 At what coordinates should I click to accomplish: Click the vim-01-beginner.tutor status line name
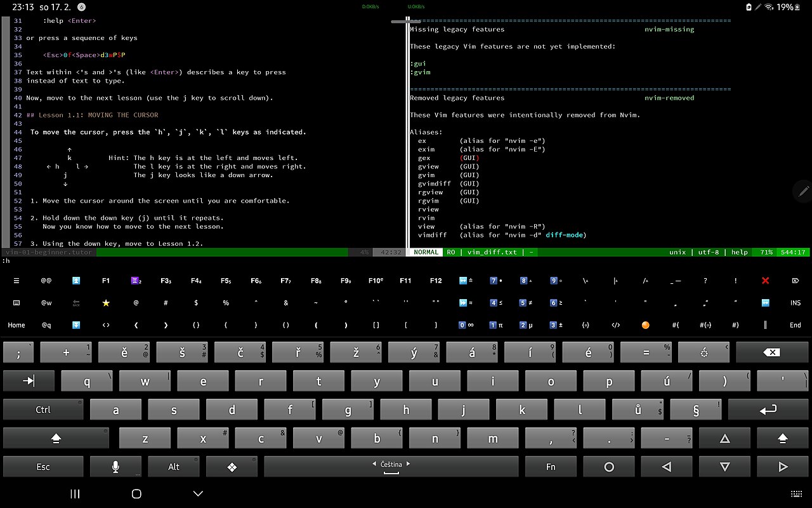point(48,252)
